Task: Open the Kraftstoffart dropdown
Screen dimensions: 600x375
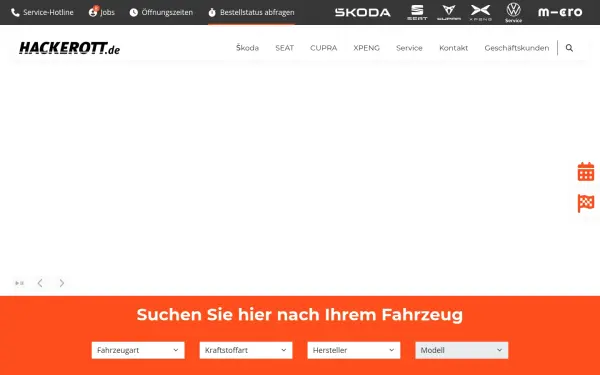Action: coord(246,350)
